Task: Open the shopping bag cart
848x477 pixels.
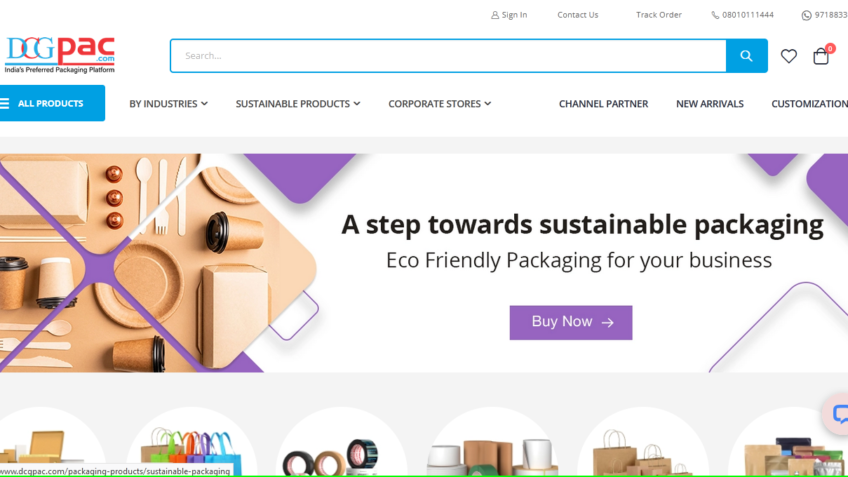Action: [x=821, y=56]
